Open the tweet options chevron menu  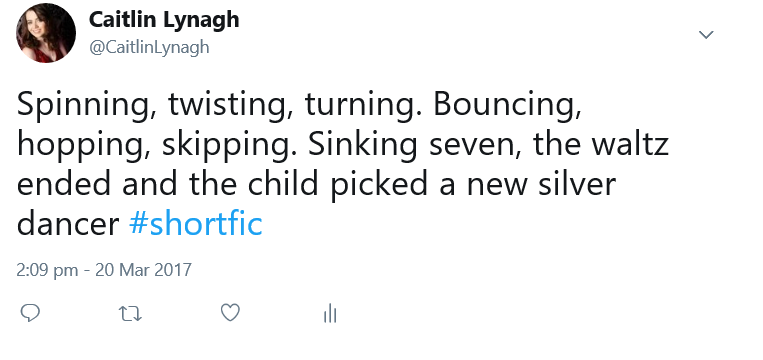706,34
